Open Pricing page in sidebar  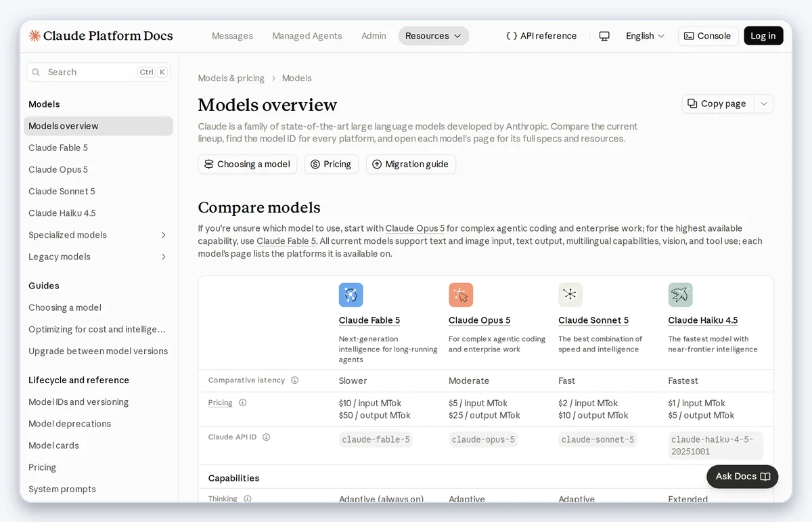click(x=98, y=467)
